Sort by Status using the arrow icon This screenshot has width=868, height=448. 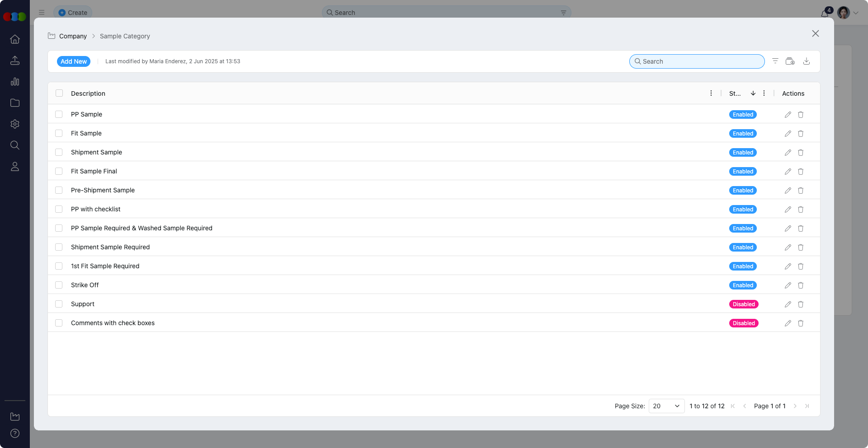click(x=753, y=93)
